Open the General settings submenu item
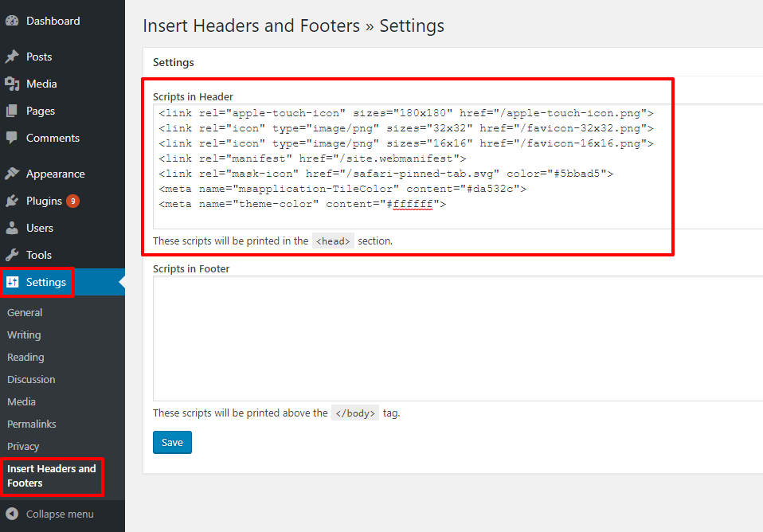763x532 pixels. click(25, 313)
